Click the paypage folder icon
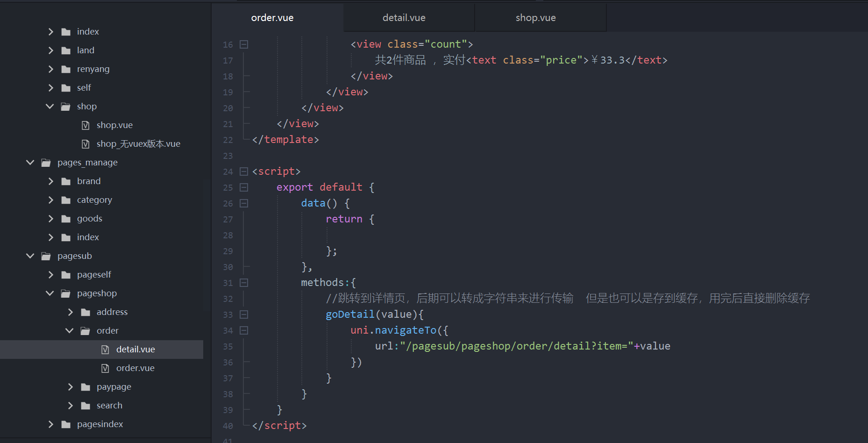 click(85, 387)
